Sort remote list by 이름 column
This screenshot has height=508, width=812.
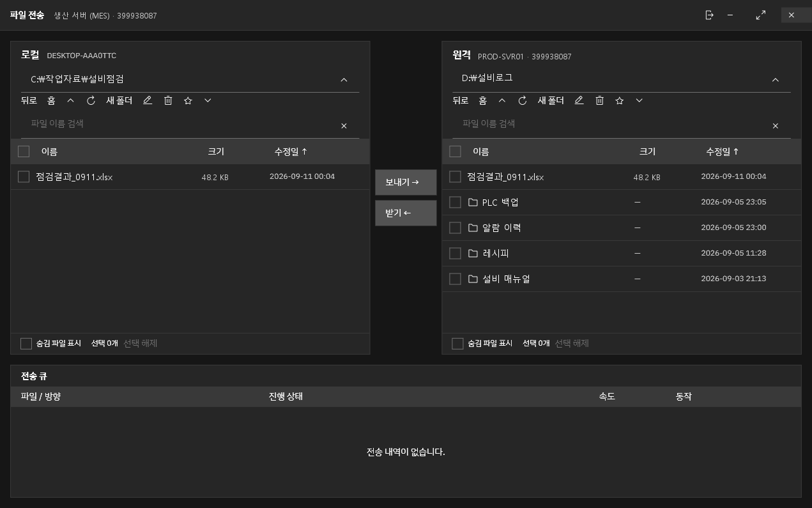[480, 151]
